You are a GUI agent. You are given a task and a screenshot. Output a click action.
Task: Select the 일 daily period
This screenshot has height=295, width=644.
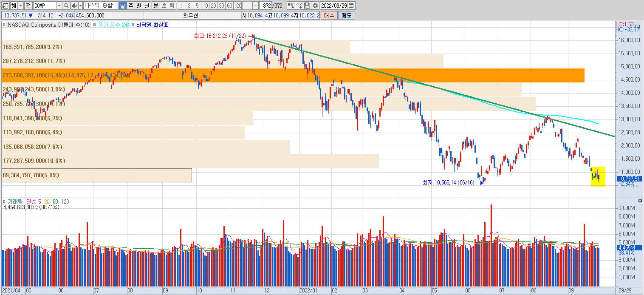tap(122, 6)
